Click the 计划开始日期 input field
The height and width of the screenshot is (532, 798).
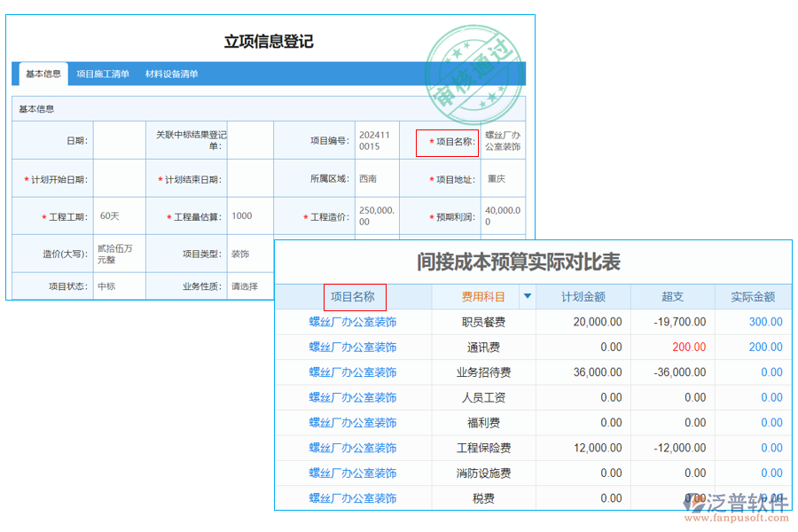[120, 178]
